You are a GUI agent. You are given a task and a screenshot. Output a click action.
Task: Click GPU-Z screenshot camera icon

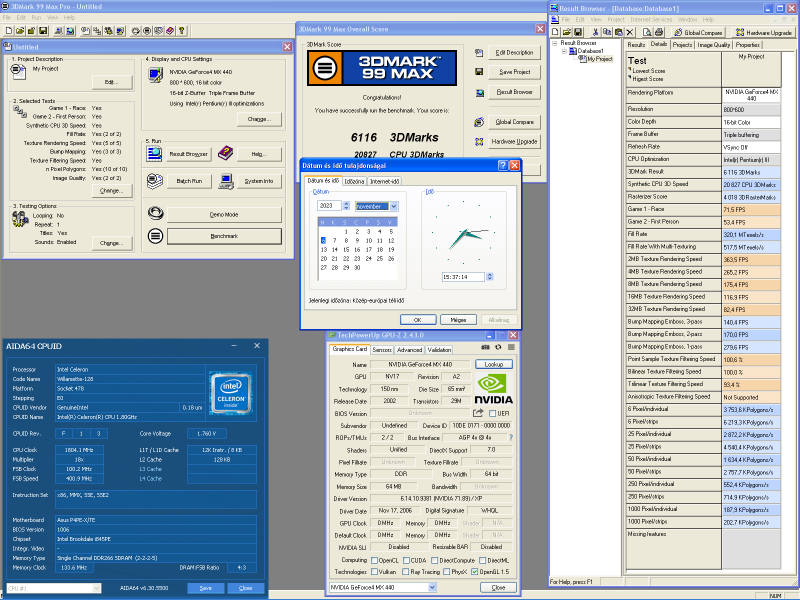pyautogui.click(x=485, y=347)
